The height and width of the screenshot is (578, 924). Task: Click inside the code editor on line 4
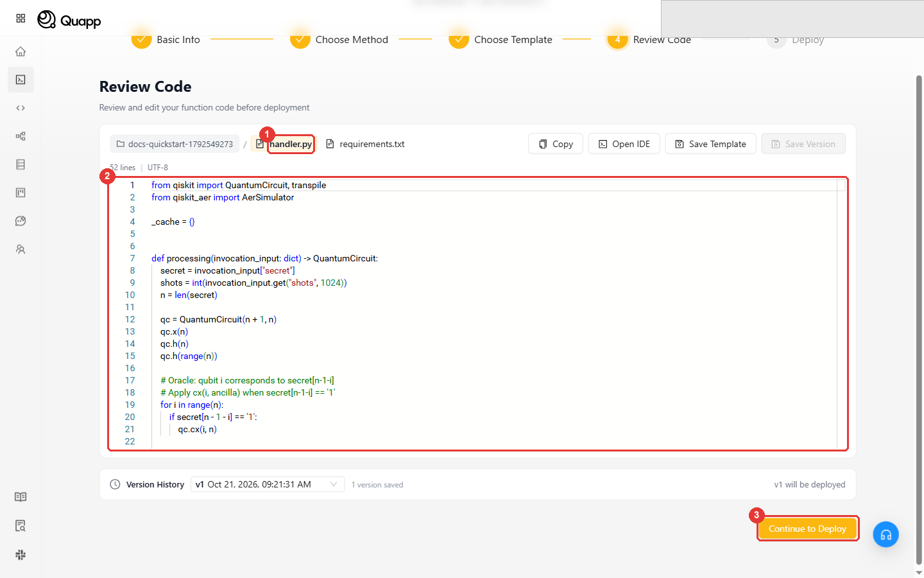(173, 222)
